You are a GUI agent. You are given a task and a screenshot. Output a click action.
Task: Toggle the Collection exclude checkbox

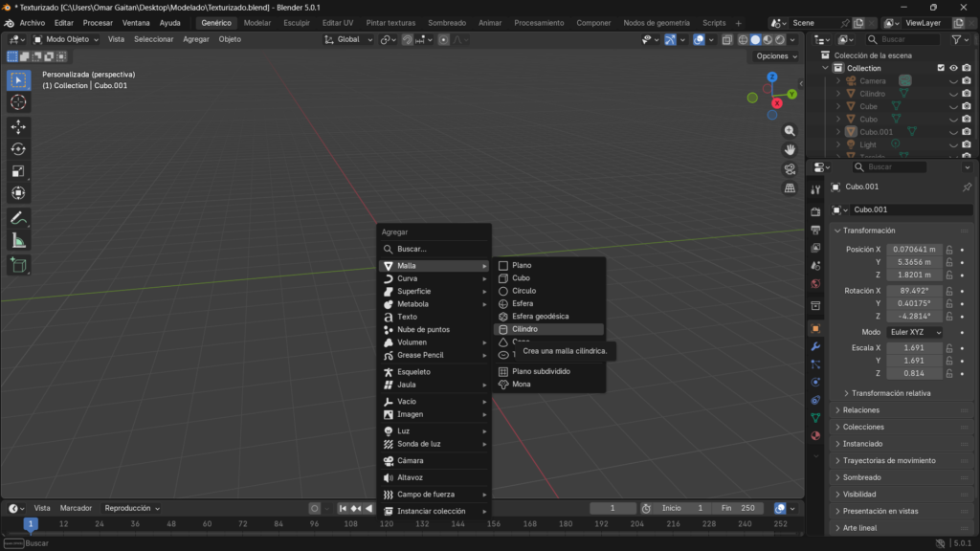tap(941, 68)
